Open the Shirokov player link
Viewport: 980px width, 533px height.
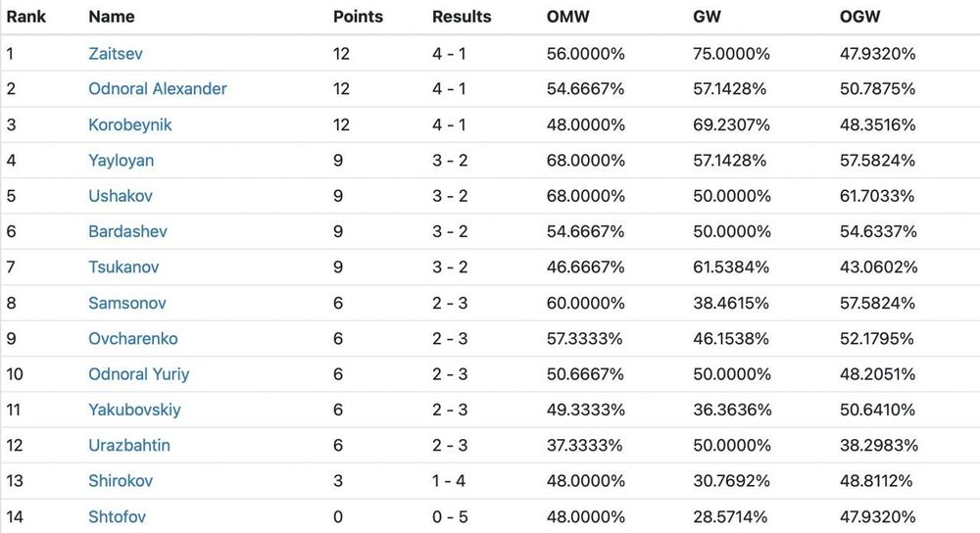click(121, 481)
